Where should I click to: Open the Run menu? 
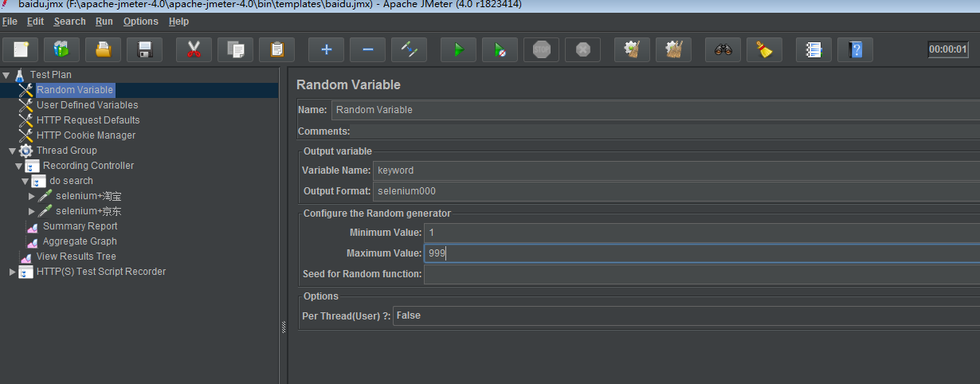(x=104, y=22)
